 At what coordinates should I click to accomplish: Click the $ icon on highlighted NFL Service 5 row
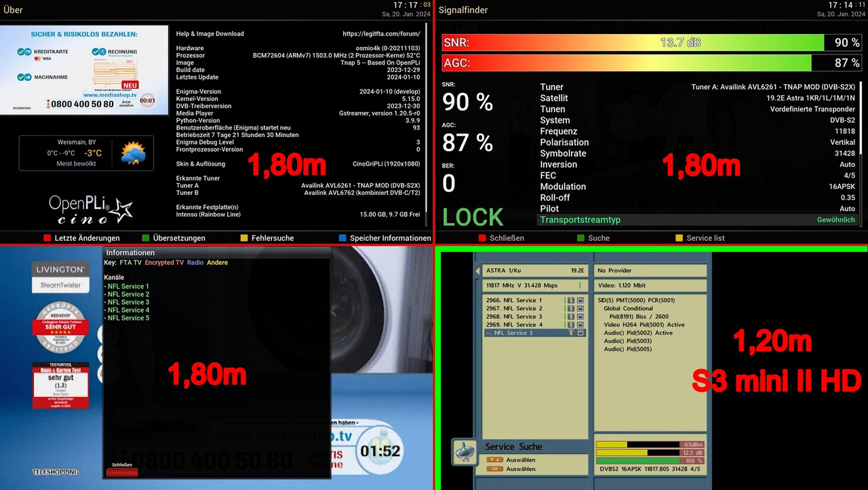tap(571, 333)
